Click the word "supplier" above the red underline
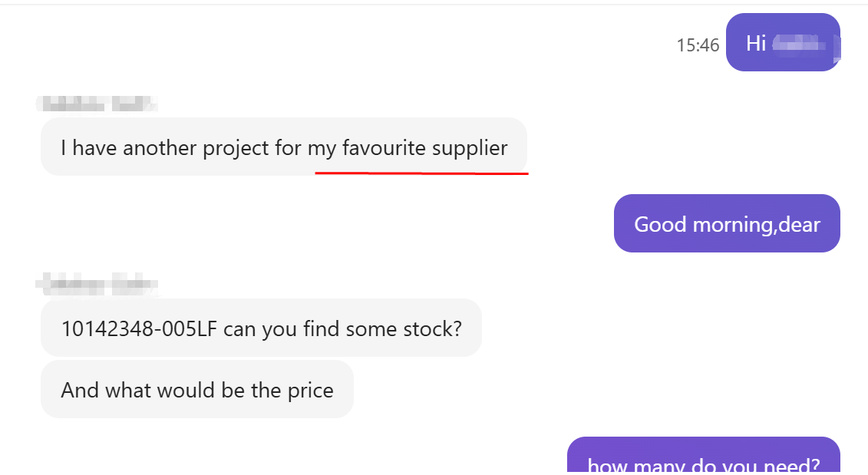The height and width of the screenshot is (475, 868). [470, 147]
